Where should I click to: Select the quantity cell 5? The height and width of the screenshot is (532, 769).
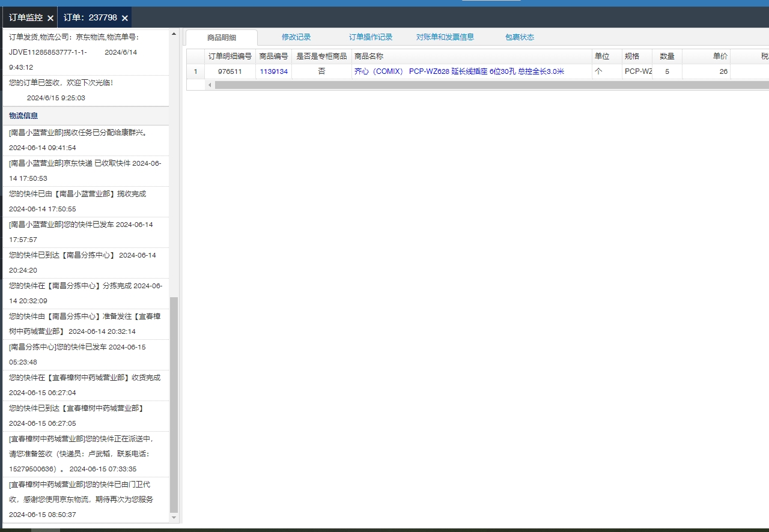pos(667,71)
